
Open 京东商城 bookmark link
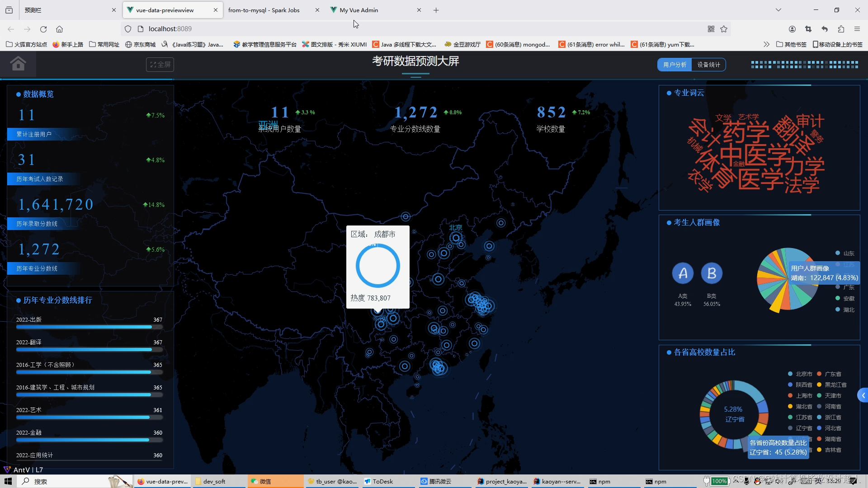pos(140,44)
